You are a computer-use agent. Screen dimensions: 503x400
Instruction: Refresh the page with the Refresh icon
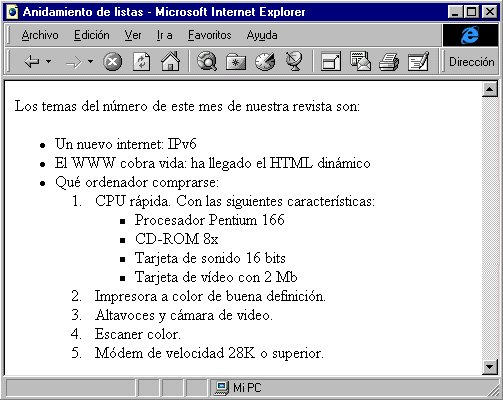141,62
